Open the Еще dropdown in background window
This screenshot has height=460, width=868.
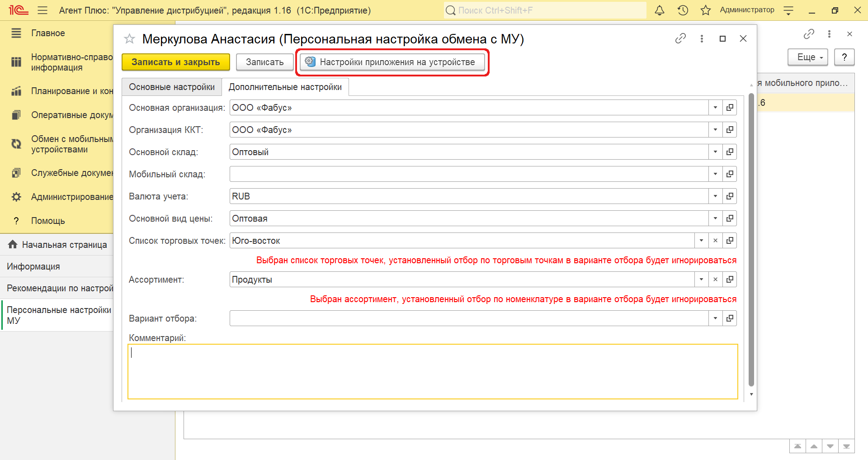(808, 57)
